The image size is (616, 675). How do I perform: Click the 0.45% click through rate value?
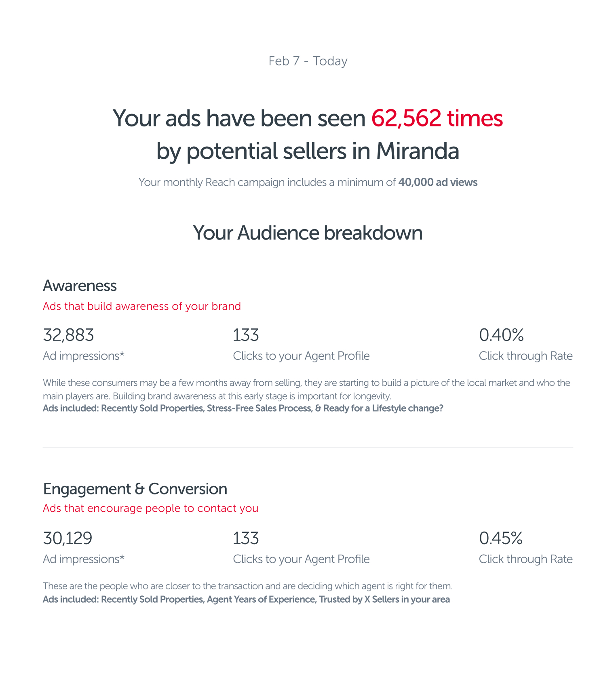tap(501, 538)
